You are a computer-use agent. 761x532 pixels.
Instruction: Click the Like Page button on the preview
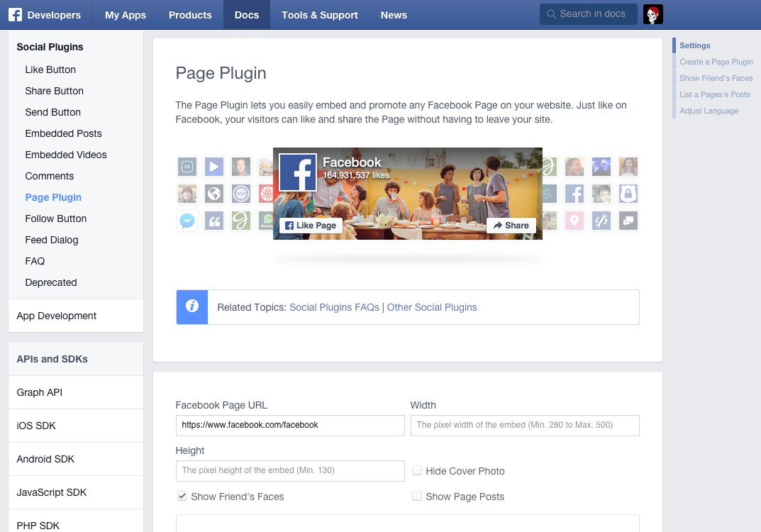coord(311,226)
